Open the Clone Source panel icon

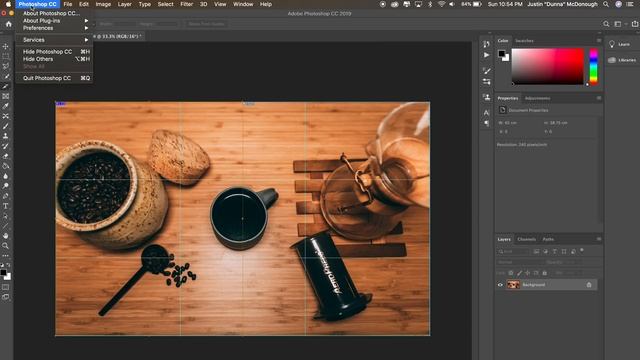tap(487, 97)
